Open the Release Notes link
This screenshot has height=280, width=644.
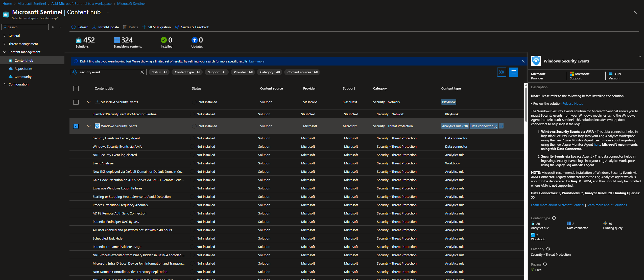572,103
